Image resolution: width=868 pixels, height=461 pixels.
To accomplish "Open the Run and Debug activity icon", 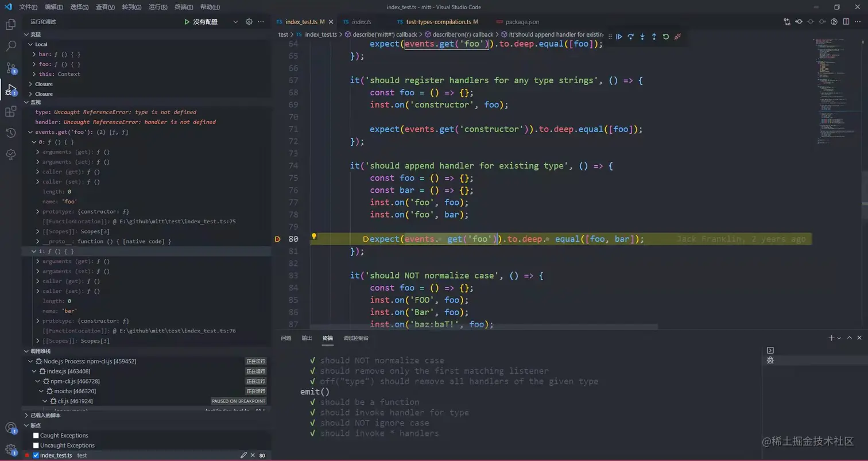I will pyautogui.click(x=10, y=90).
